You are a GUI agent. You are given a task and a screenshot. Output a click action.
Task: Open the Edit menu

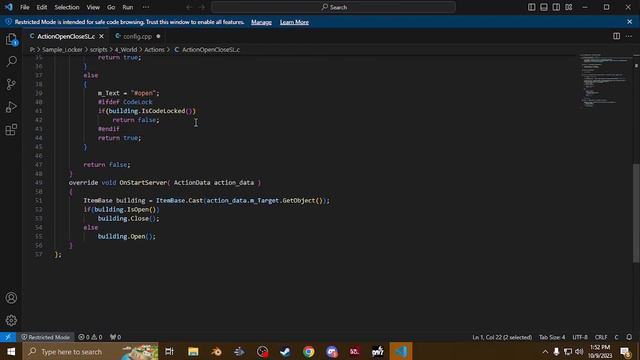pyautogui.click(x=42, y=7)
